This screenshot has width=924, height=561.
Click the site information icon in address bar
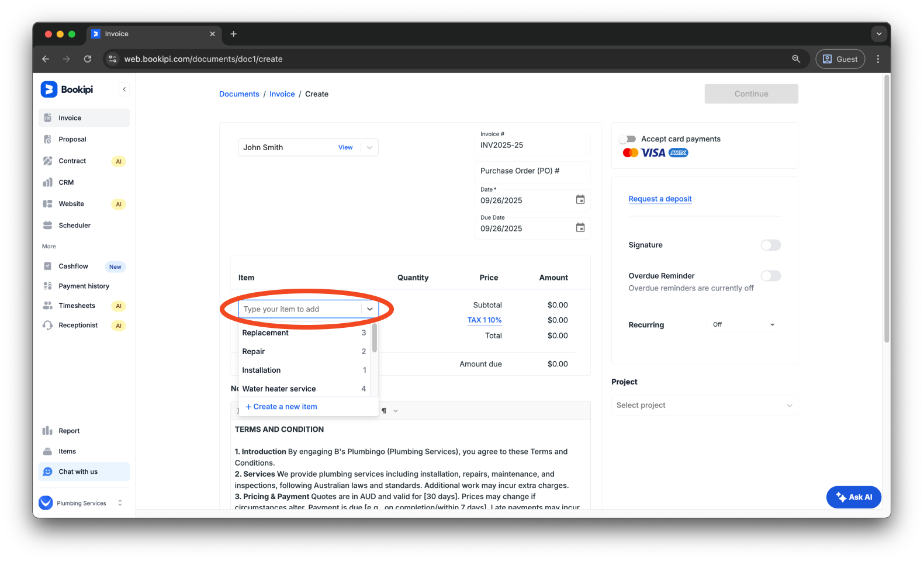pyautogui.click(x=113, y=59)
